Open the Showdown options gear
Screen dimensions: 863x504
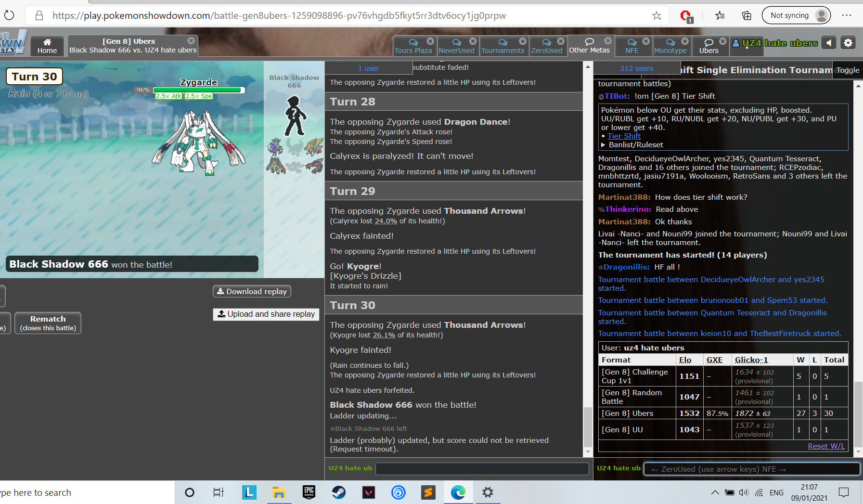(x=848, y=43)
